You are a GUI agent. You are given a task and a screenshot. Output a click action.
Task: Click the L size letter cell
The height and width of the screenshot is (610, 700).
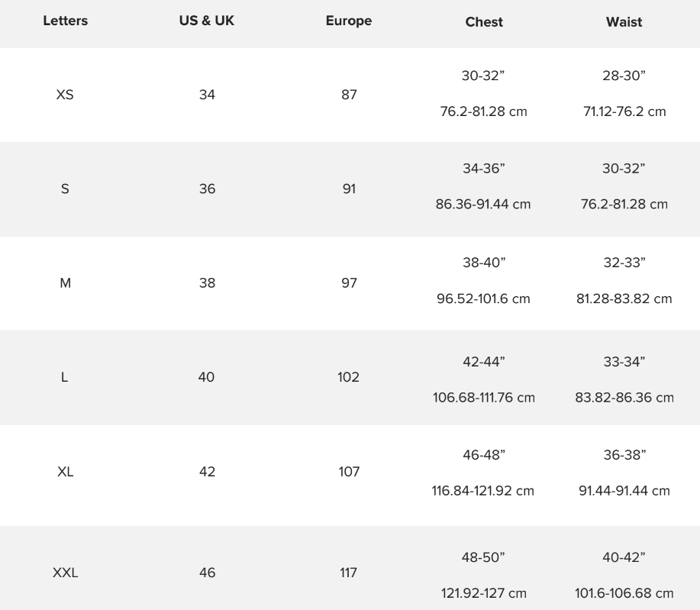(64, 377)
